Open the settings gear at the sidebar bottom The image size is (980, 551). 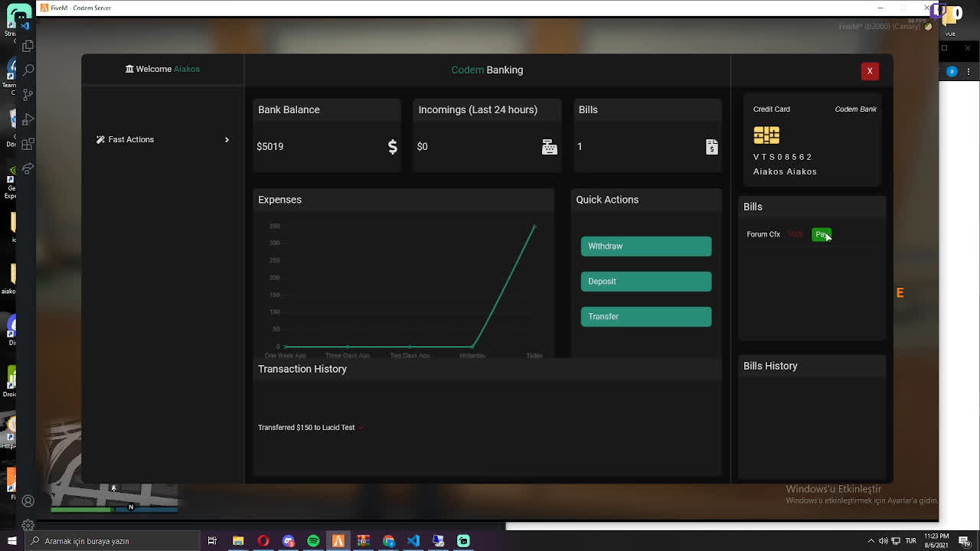click(x=28, y=525)
